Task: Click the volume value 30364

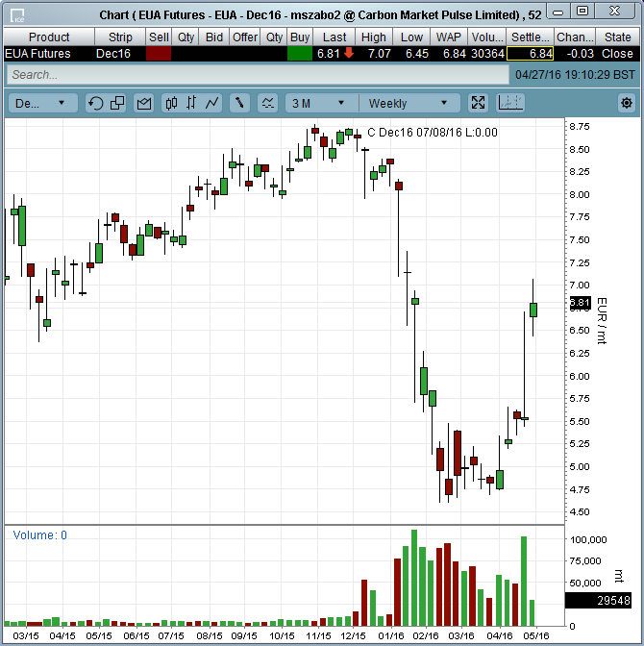Action: click(x=488, y=54)
